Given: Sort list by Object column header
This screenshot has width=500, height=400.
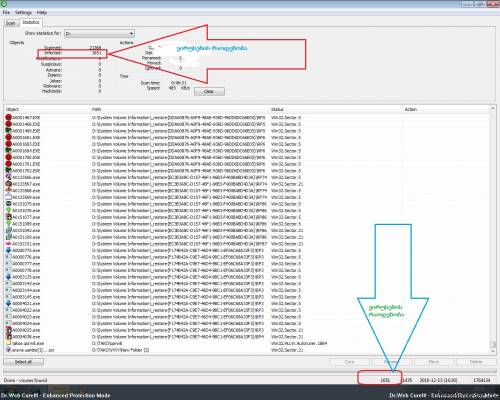Looking at the screenshot, I should 12,109.
